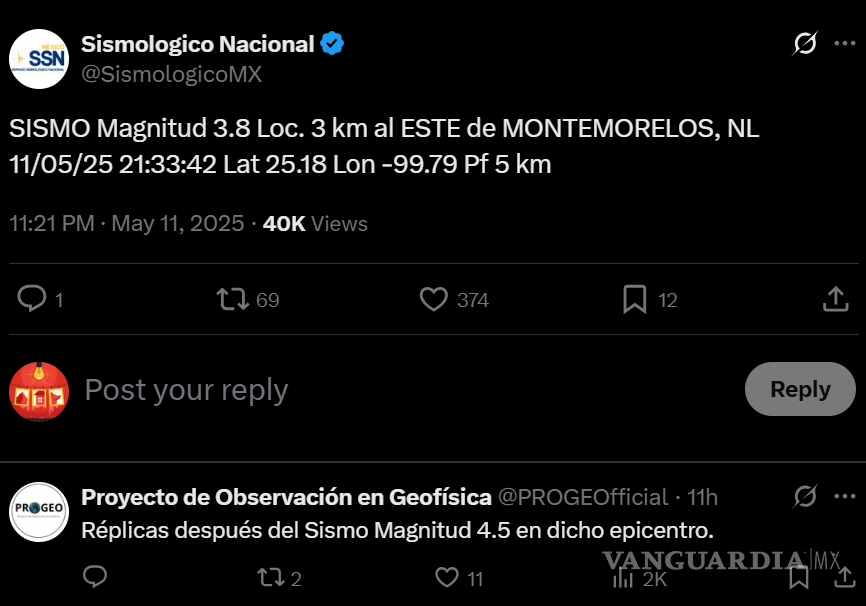866x606 pixels.
Task: Open the more options menu on the main tweet
Action: (x=843, y=41)
